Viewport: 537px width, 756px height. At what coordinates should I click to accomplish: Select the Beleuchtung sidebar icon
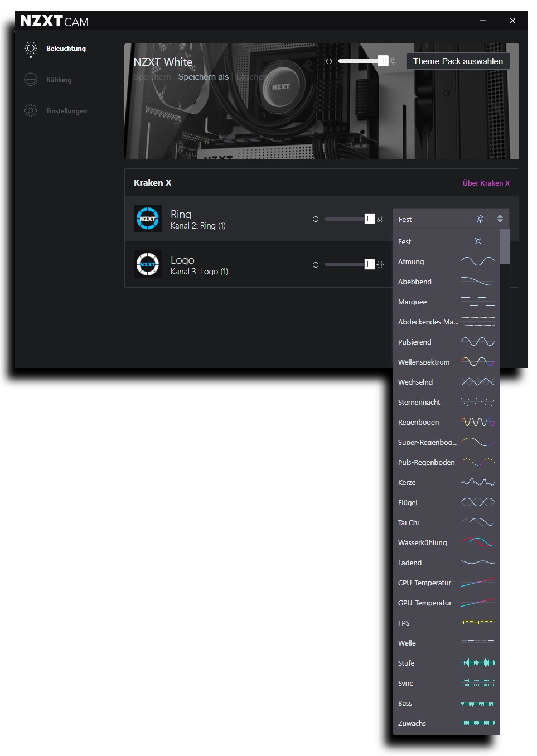(x=31, y=49)
